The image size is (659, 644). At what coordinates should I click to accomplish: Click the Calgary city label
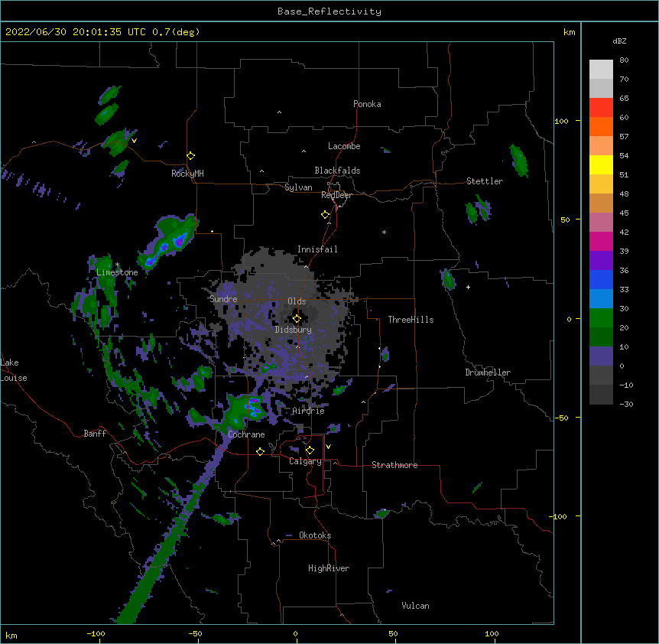(305, 461)
